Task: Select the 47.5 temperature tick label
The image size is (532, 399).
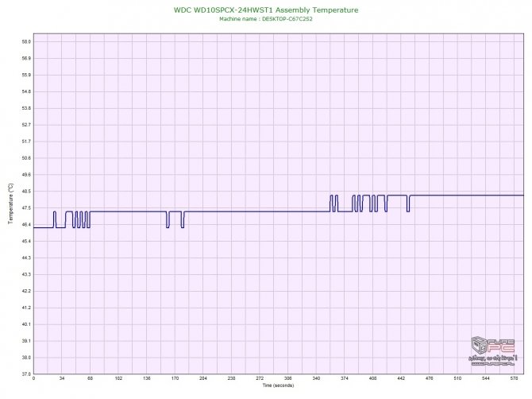Action: pos(26,207)
